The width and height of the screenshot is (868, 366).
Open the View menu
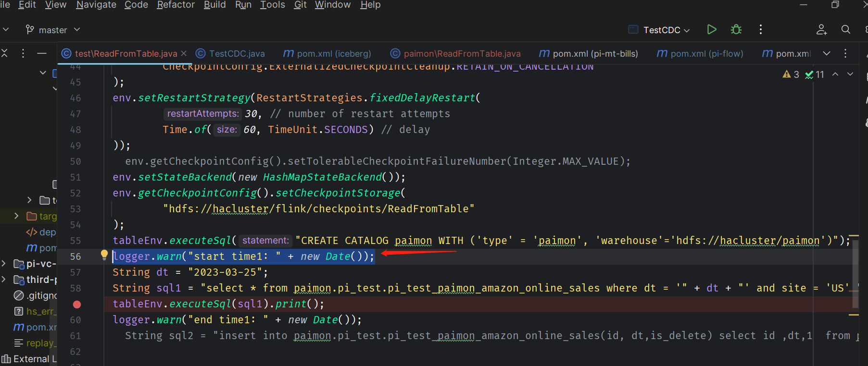(56, 5)
